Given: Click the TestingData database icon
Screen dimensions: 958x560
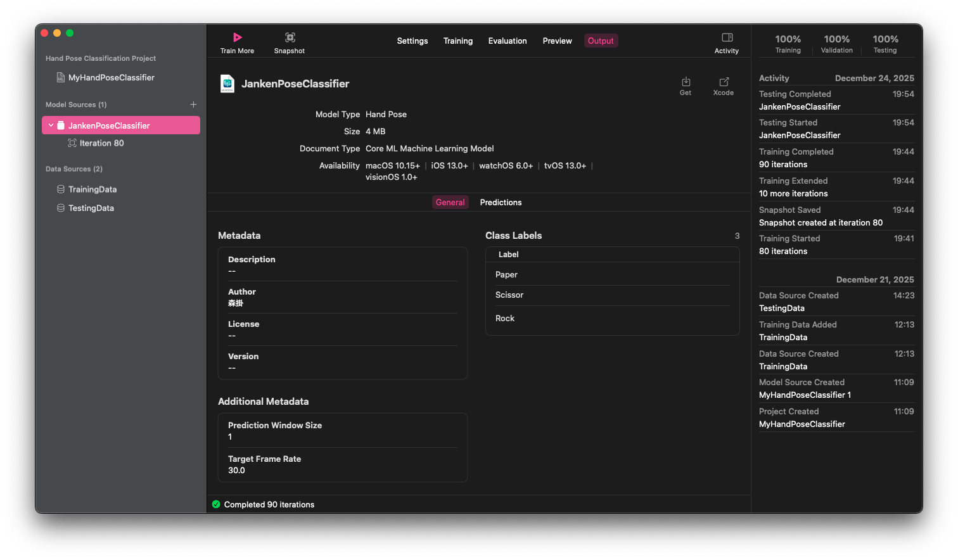Looking at the screenshot, I should tap(61, 208).
